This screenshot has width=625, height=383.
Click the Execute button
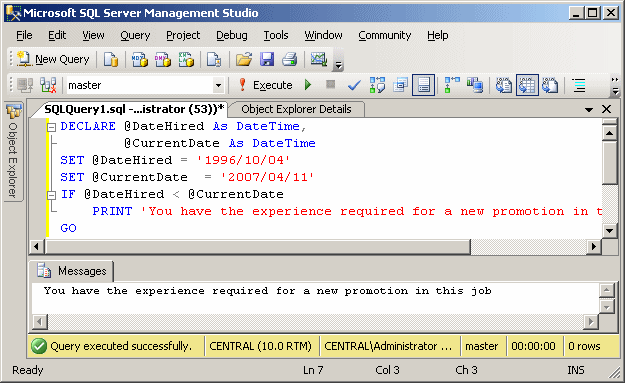point(265,85)
